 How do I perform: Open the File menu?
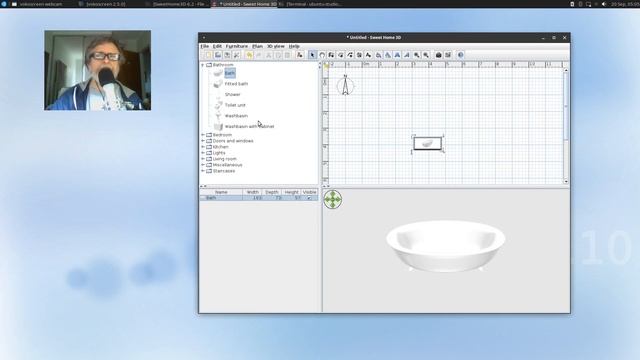(204, 46)
